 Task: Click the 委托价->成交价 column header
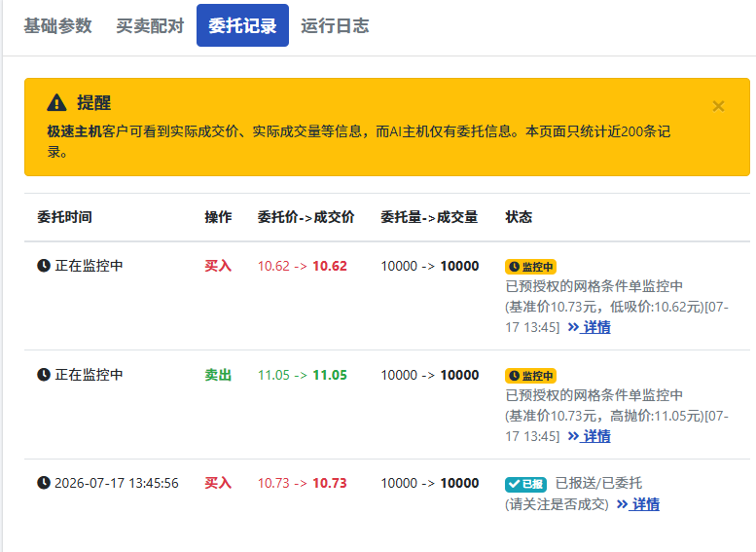pyautogui.click(x=306, y=217)
